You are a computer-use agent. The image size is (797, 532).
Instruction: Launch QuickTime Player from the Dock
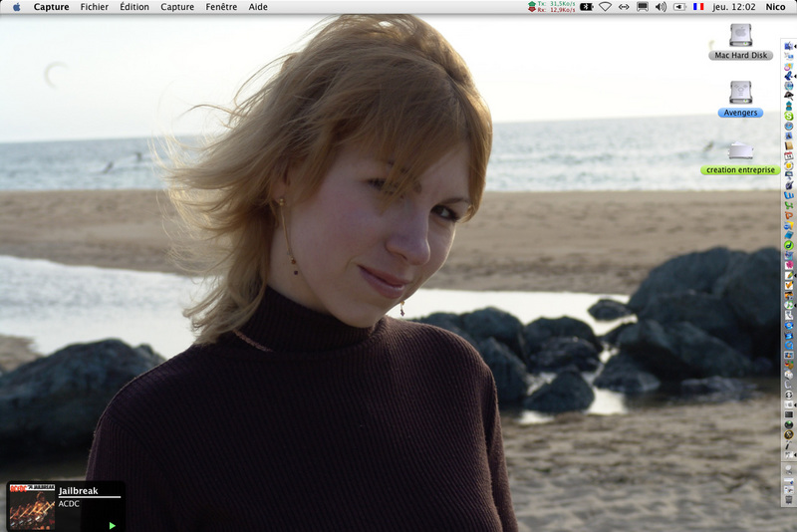[x=789, y=345]
